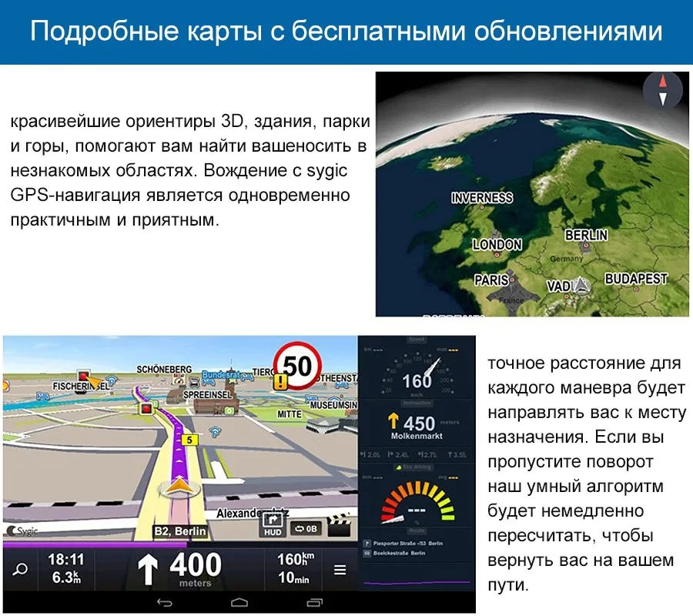Tap the orange vehicle position arrow
The image size is (693, 616).
pos(178,486)
